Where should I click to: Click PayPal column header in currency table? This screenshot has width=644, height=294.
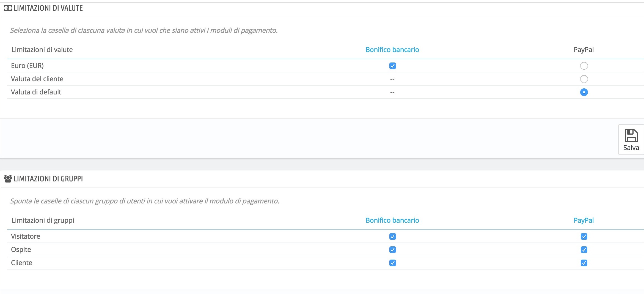584,50
